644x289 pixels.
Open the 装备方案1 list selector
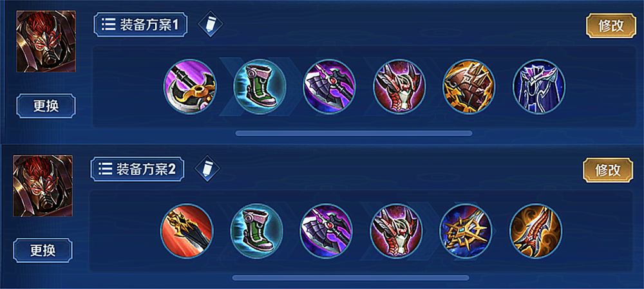[140, 26]
